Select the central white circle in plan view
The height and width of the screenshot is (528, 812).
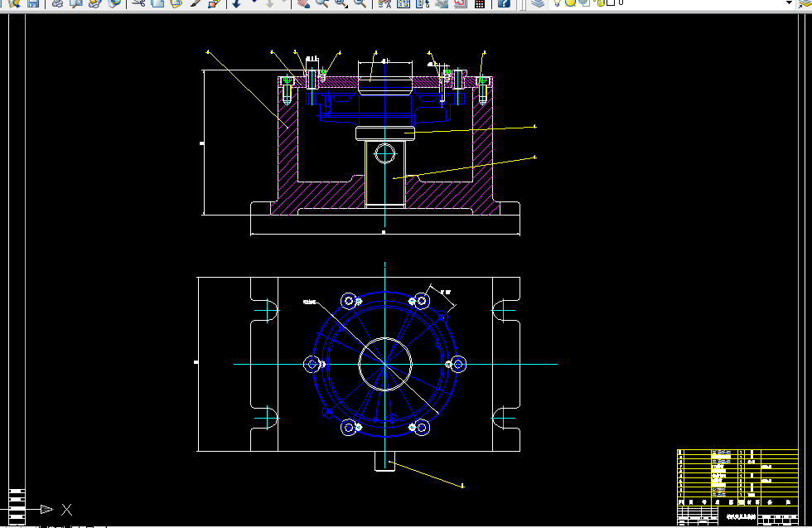[384, 364]
